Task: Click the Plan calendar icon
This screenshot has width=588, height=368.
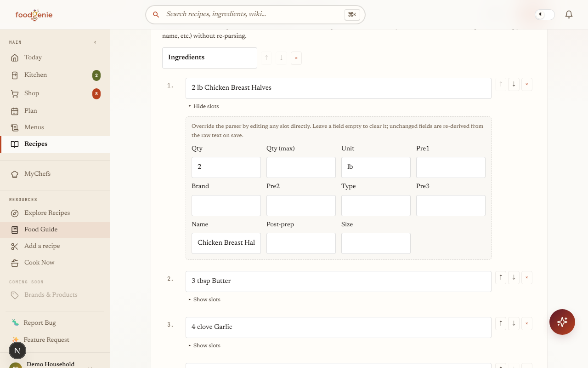Action: coord(15,111)
